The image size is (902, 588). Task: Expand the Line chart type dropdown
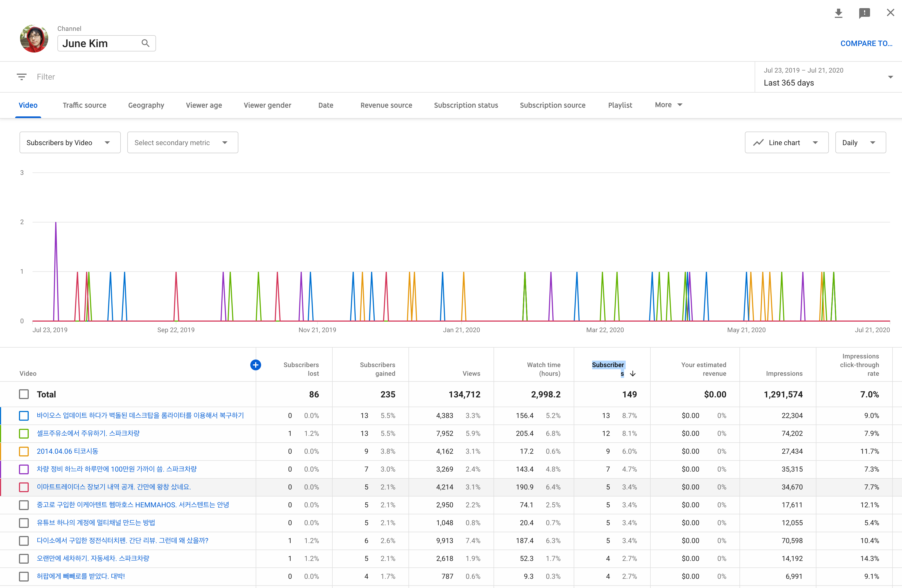(x=786, y=143)
